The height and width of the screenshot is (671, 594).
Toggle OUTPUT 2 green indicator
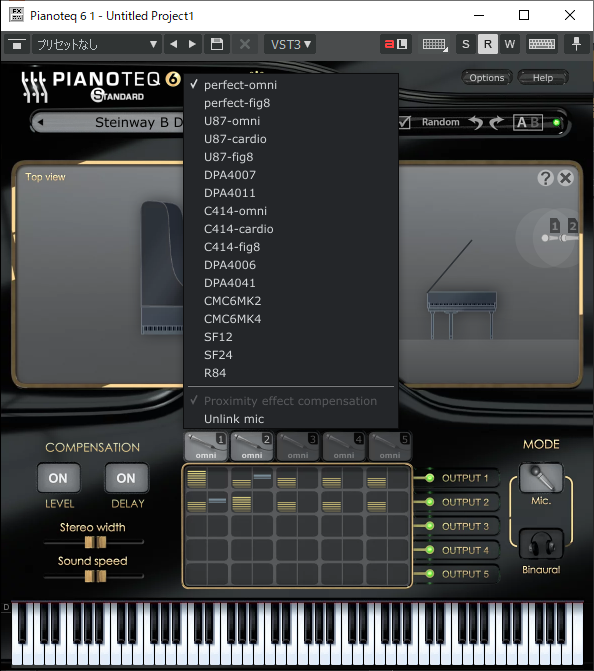(x=430, y=502)
